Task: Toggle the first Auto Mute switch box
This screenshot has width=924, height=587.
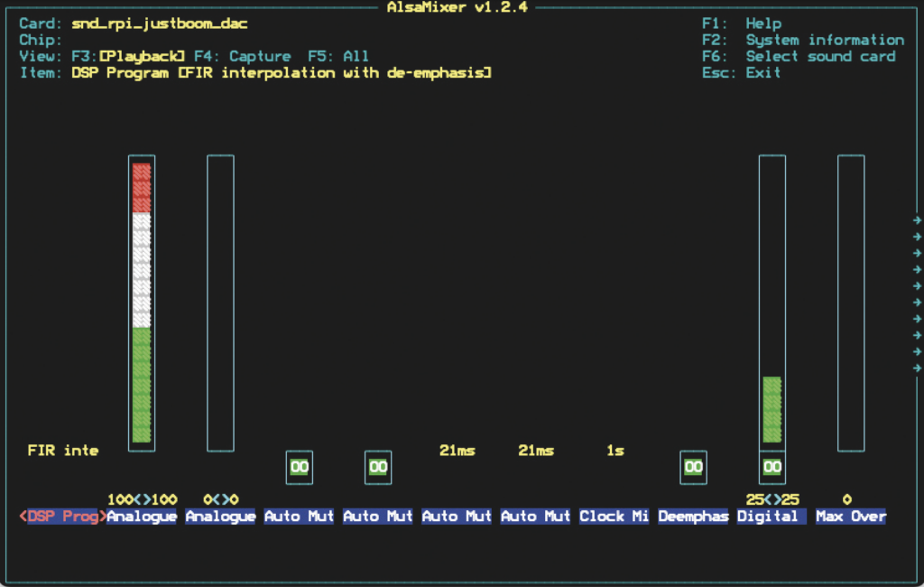Action: (300, 467)
